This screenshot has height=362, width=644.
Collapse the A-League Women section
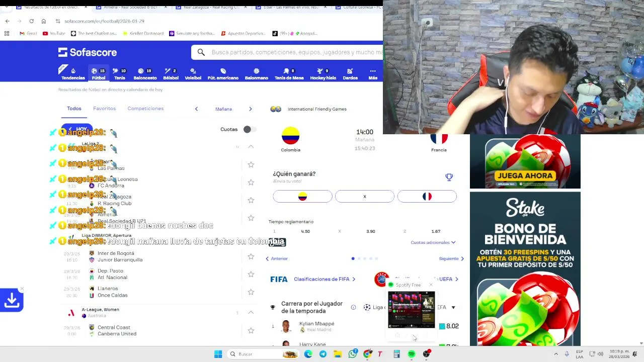251,313
